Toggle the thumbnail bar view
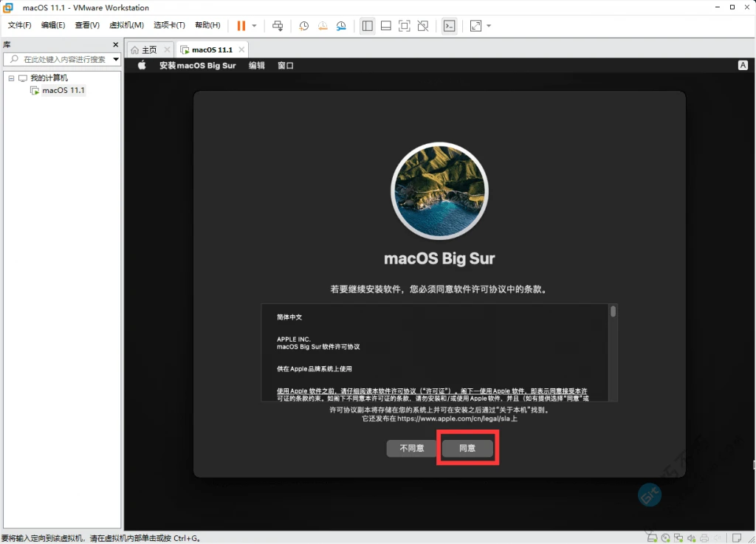 tap(385, 26)
